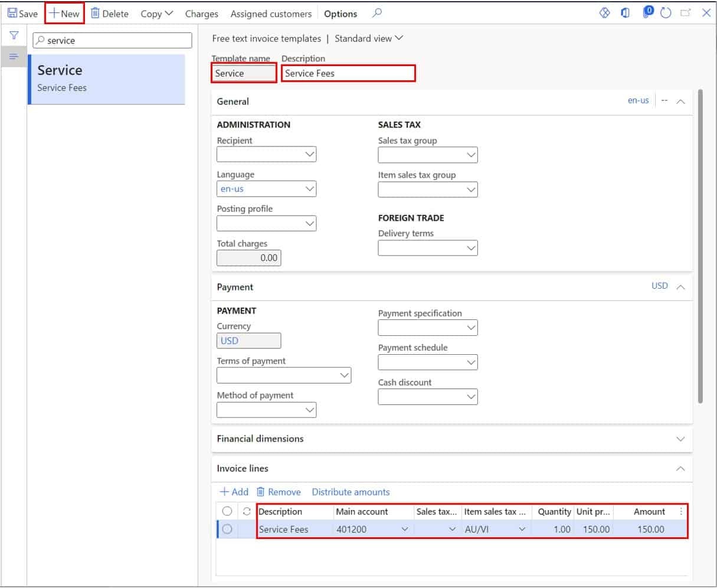Select the Service Fees invoice line row selector

coord(228,529)
